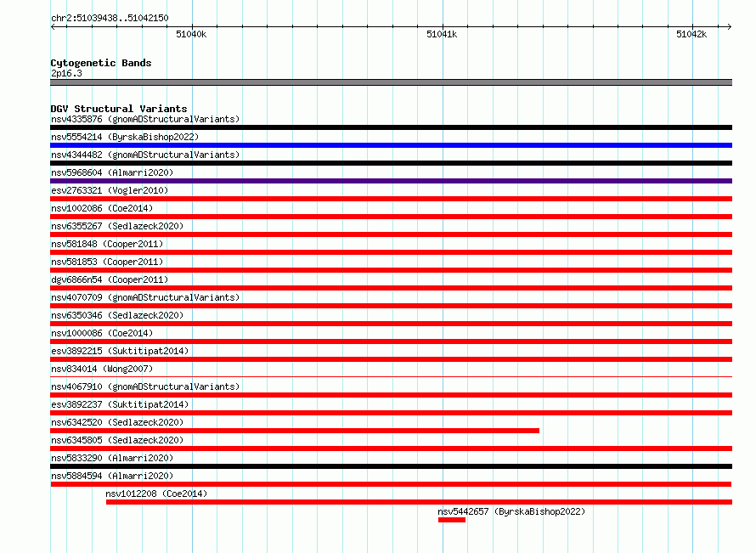Open nsv1012208 (Coe2014) label
The height and width of the screenshot is (553, 756).
tap(156, 494)
